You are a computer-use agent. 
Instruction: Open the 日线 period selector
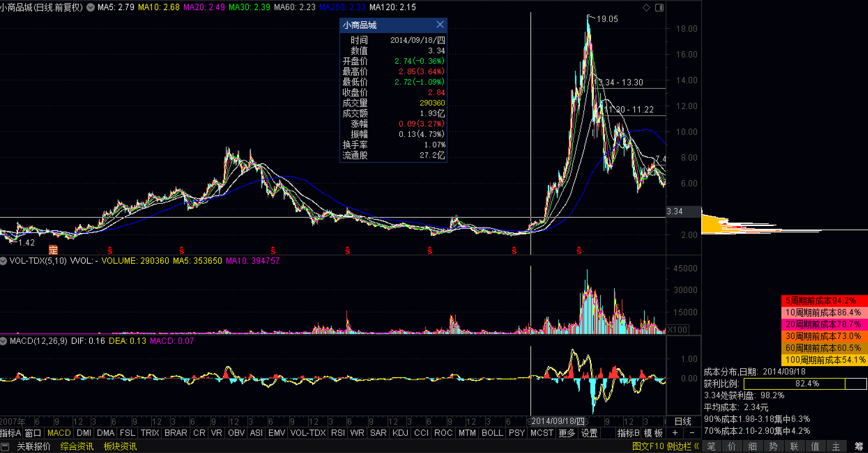(683, 421)
